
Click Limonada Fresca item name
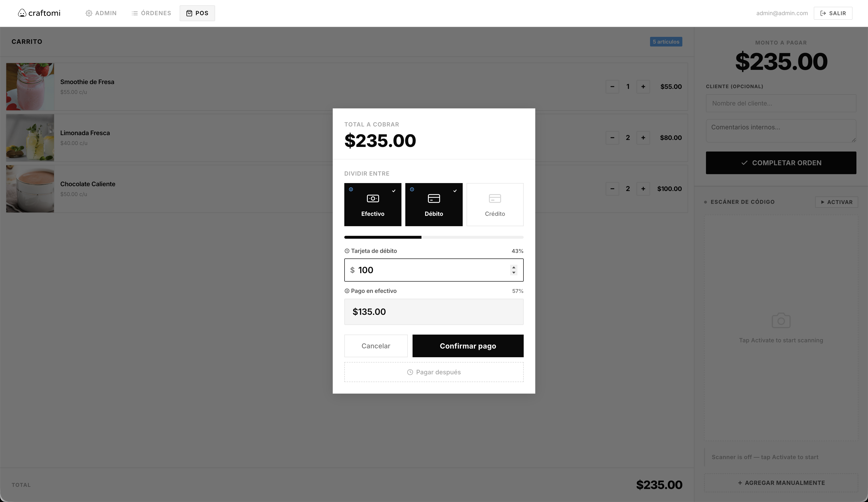point(85,133)
